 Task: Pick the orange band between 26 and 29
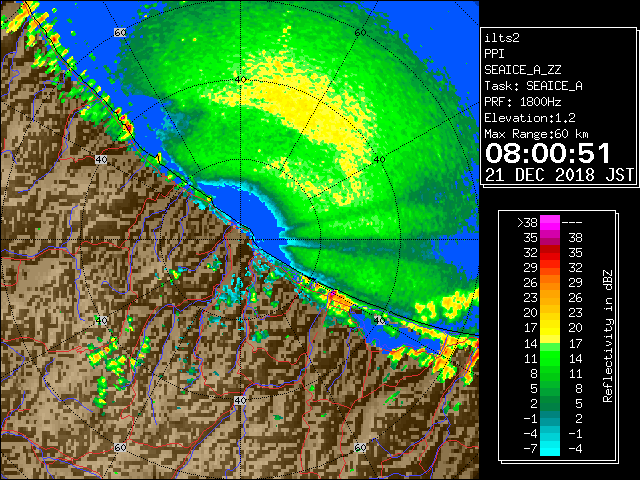[550, 283]
